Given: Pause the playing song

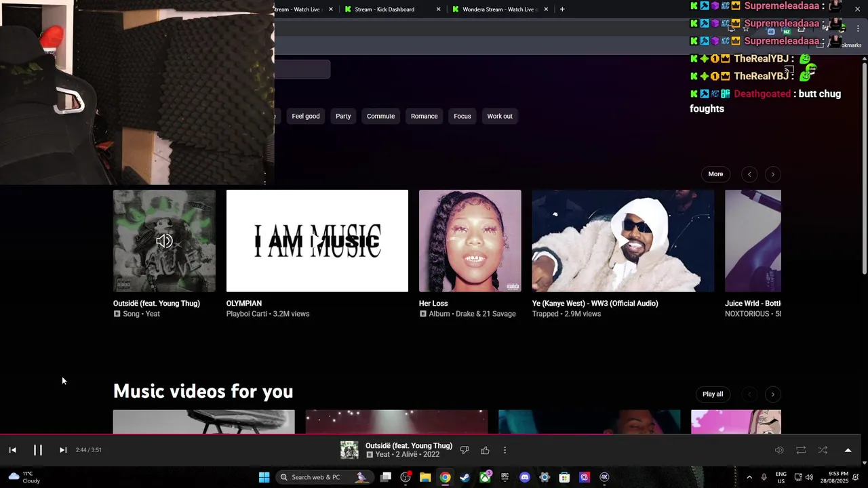Looking at the screenshot, I should pos(38,450).
